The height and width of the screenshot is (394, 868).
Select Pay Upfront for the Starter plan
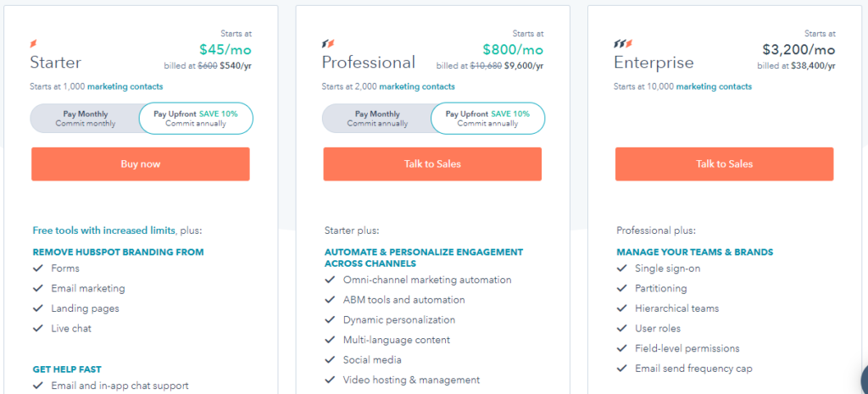pyautogui.click(x=196, y=119)
